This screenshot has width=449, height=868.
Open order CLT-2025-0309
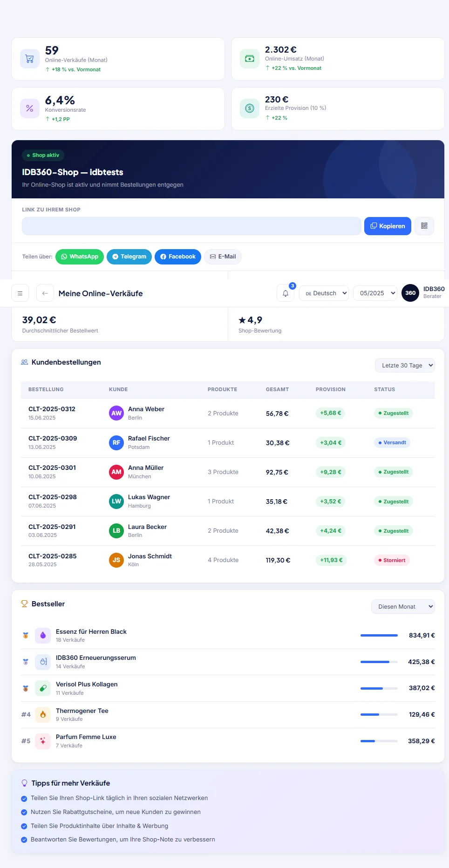tap(53, 438)
